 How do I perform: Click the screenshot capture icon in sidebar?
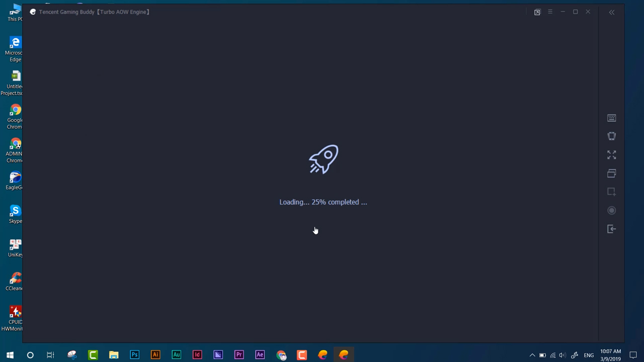(611, 192)
